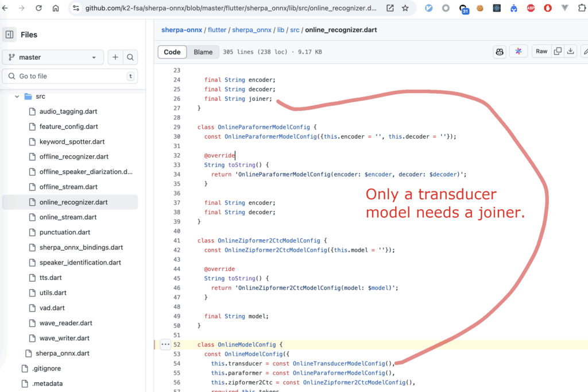
Task: Collapse the src folder
Action: click(17, 97)
